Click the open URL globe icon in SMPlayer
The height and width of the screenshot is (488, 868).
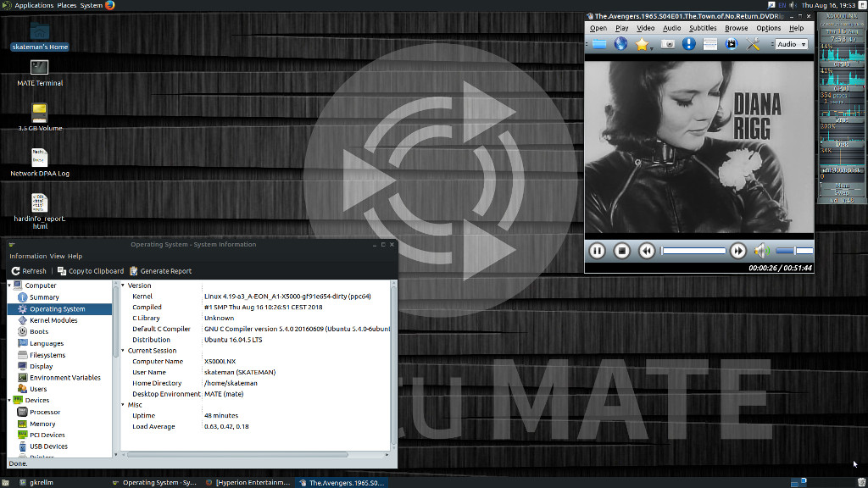(x=620, y=44)
